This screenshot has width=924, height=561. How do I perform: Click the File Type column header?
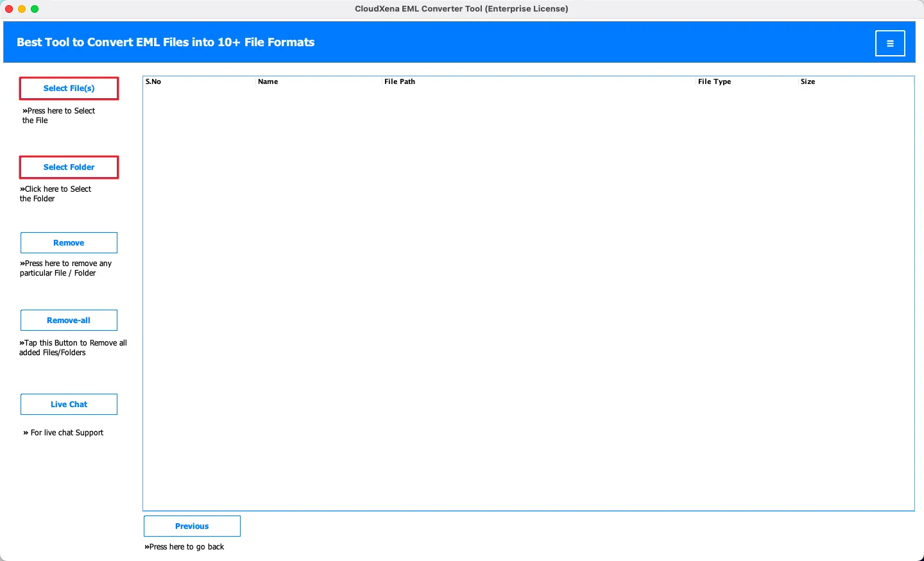(714, 81)
